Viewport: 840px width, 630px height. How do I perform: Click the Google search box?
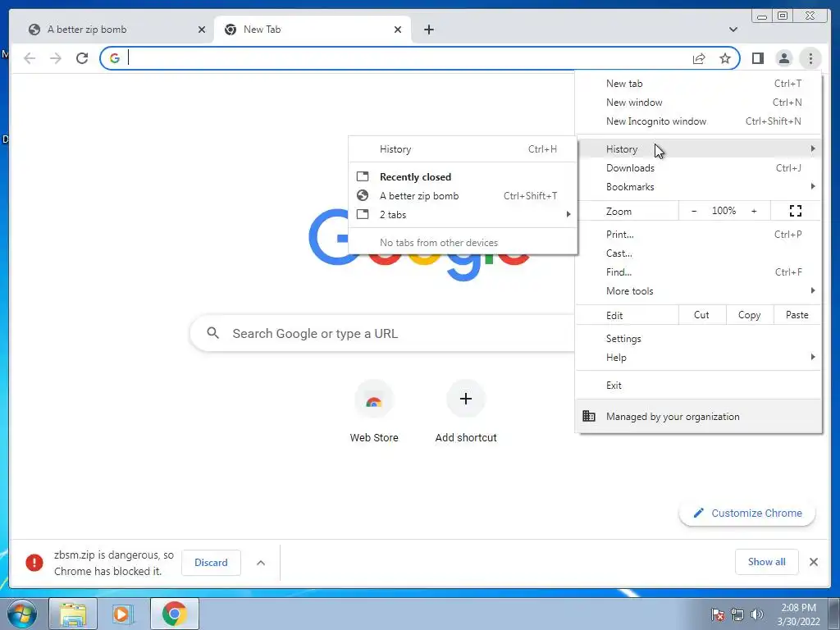click(x=382, y=333)
